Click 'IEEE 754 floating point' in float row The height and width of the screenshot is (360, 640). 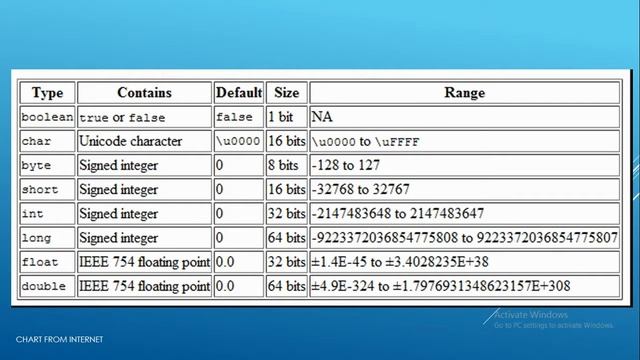(x=144, y=262)
